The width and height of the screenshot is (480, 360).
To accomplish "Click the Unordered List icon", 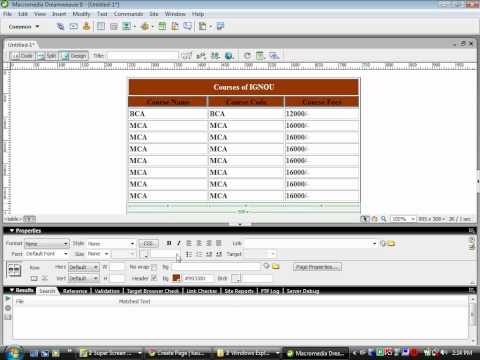I will (189, 254).
